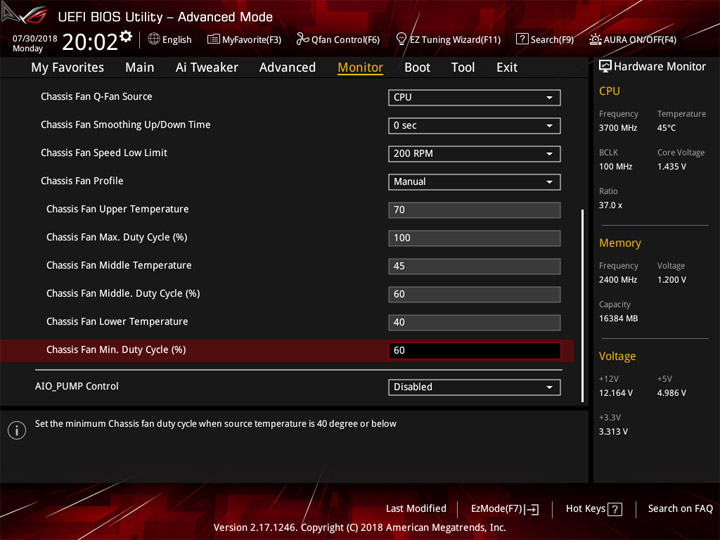
Task: Open Hot Keys help
Action: [594, 509]
